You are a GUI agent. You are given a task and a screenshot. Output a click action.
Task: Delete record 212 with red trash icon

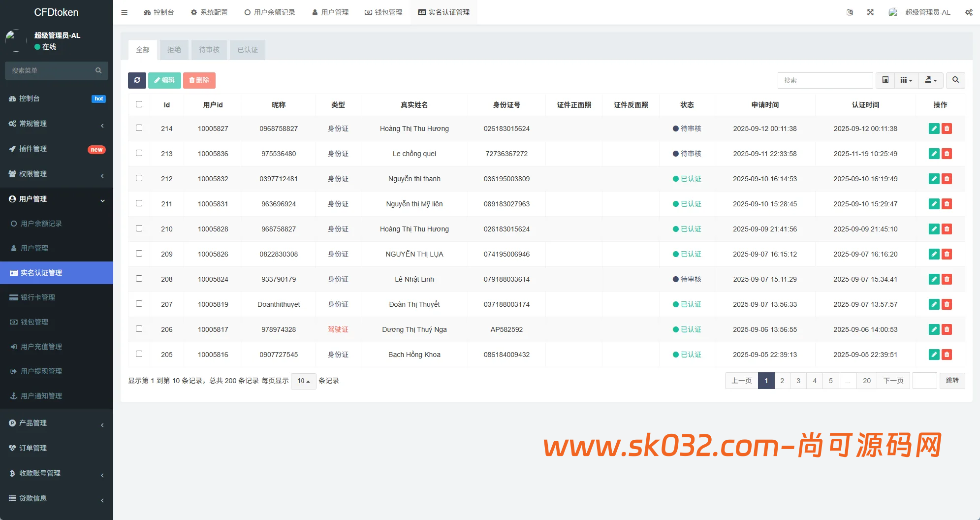point(947,179)
